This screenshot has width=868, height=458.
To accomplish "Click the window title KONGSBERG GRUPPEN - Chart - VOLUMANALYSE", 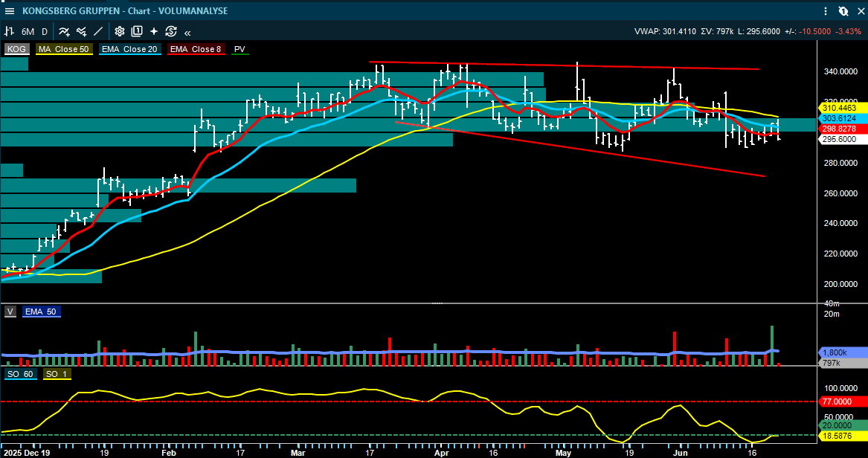I will click(x=124, y=10).
